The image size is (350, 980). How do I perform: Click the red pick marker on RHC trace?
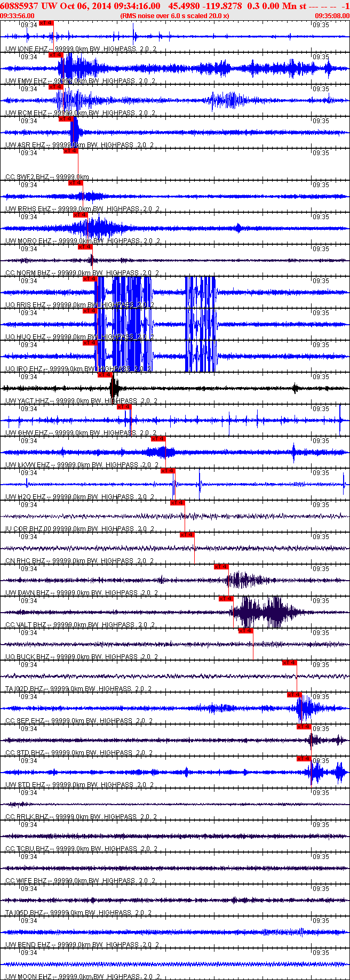pos(187,535)
